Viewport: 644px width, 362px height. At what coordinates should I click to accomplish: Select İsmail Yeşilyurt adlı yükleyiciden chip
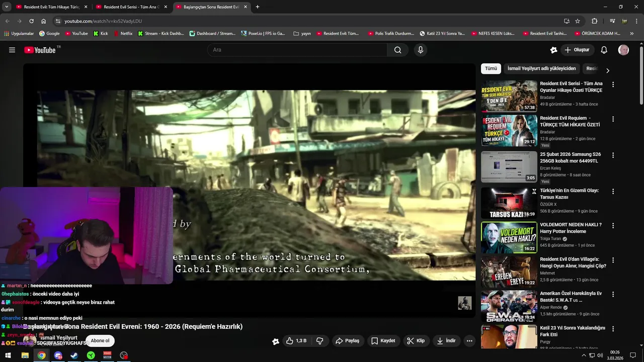pyautogui.click(x=541, y=68)
